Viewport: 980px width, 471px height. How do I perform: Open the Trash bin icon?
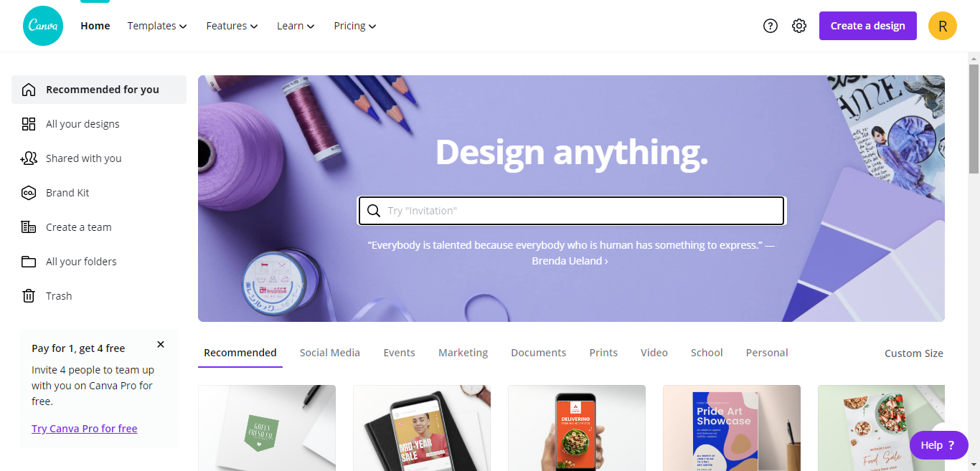(29, 296)
